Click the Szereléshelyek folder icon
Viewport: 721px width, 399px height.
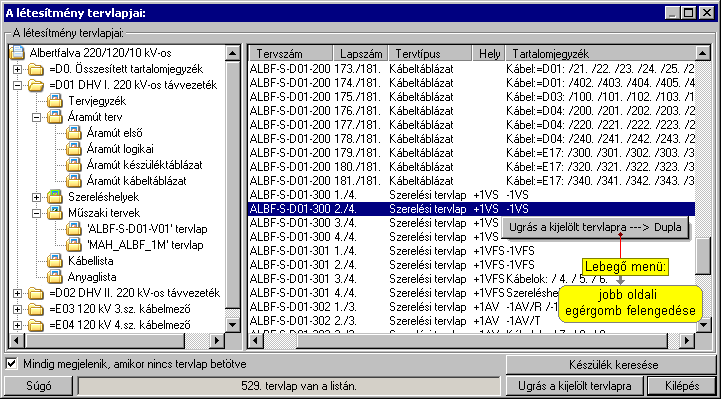pyautogui.click(x=55, y=197)
